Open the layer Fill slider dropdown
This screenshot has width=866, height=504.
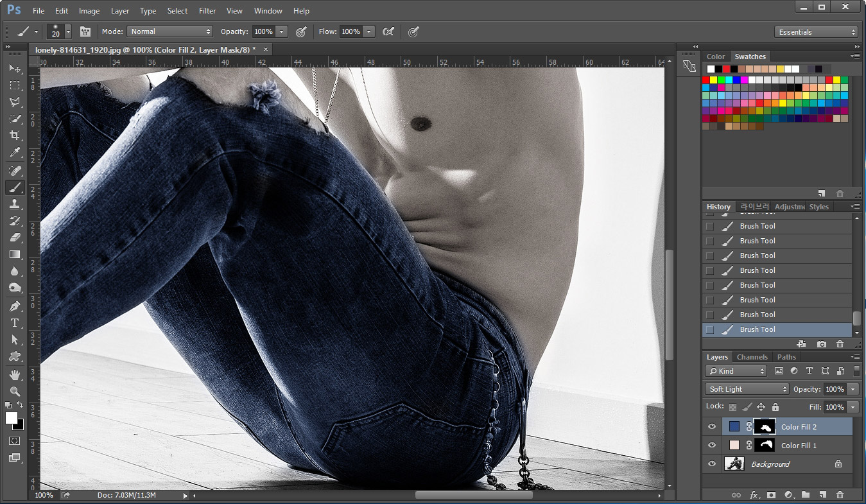click(x=853, y=407)
